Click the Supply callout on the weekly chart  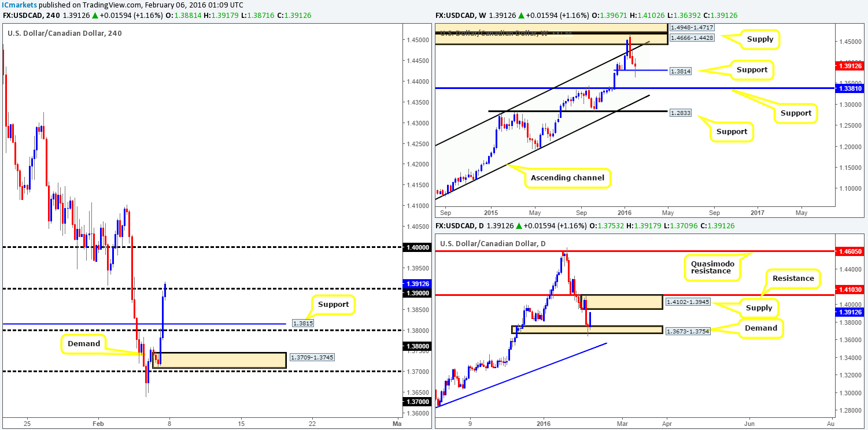[760, 39]
